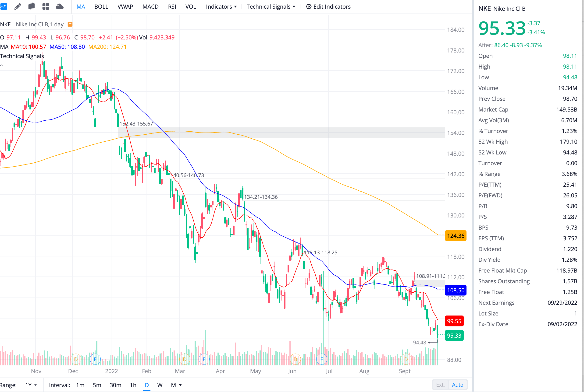The width and height of the screenshot is (584, 392).
Task: Select the pencil drawing tool icon
Action: 18,7
